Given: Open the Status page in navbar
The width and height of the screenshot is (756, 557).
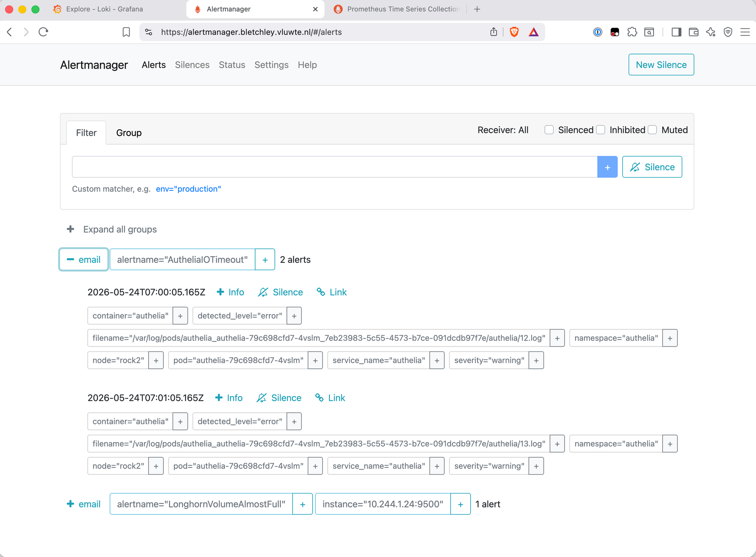Looking at the screenshot, I should (x=232, y=65).
